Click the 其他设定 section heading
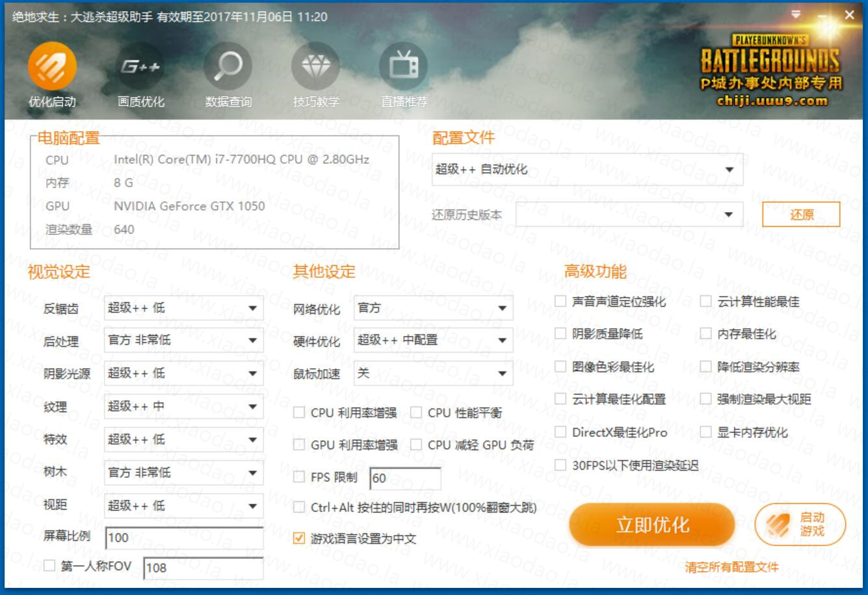The image size is (868, 595). [324, 272]
